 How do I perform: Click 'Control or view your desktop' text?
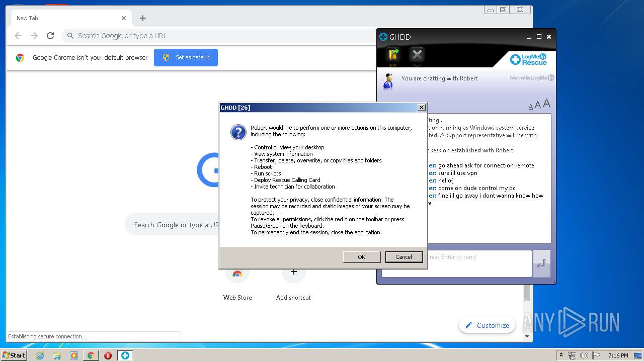[287, 147]
